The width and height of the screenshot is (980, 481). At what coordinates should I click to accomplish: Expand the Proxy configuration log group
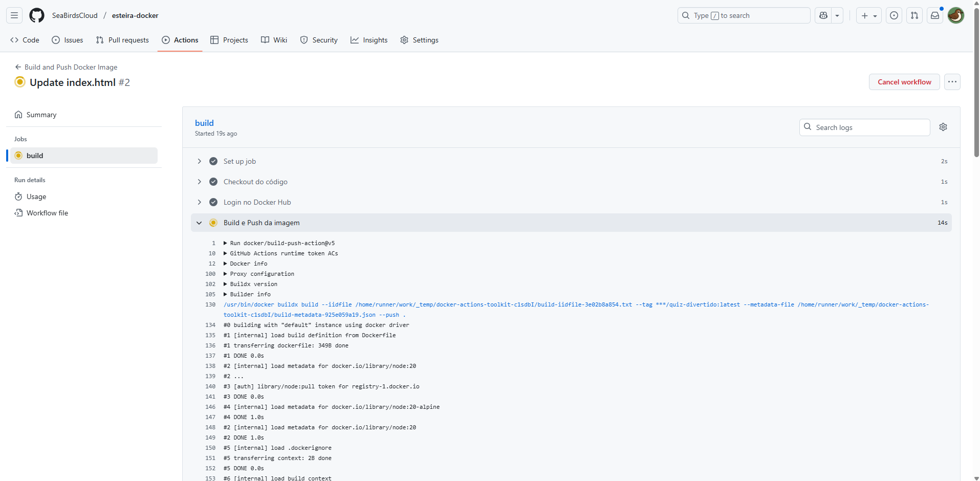tap(259, 274)
